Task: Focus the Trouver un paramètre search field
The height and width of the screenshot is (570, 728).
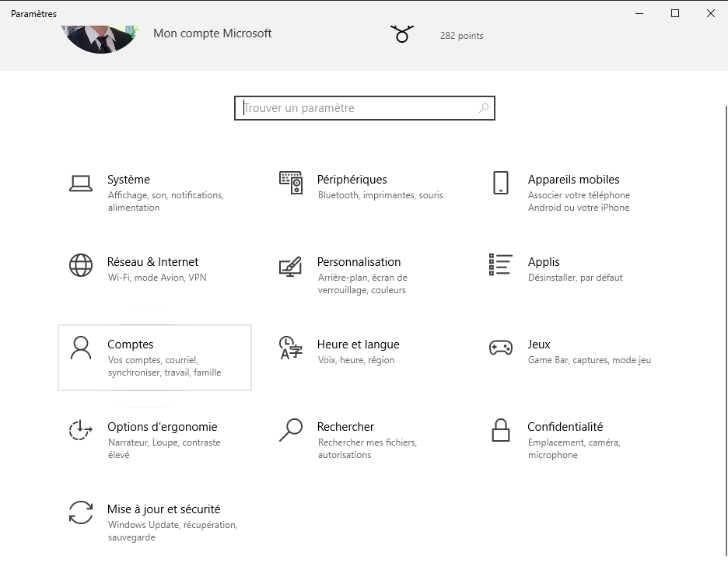Action: pos(358,108)
